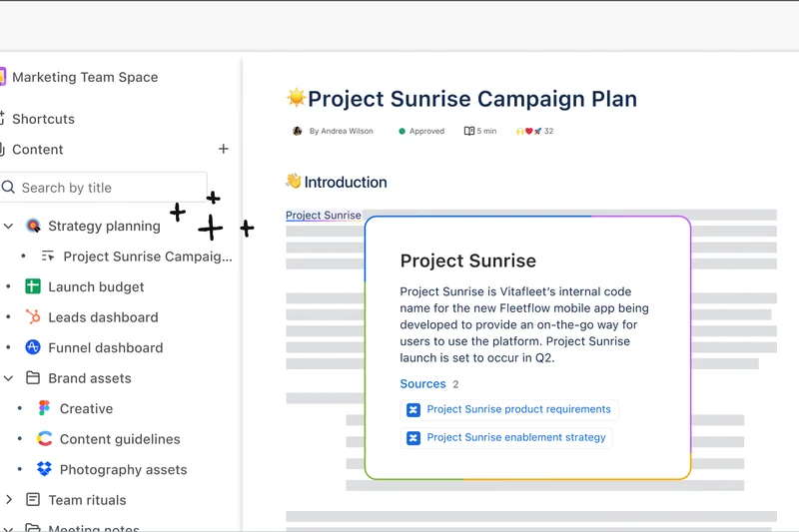Expand the Team rituals item
The width and height of the screenshot is (799, 532).
tap(8, 499)
